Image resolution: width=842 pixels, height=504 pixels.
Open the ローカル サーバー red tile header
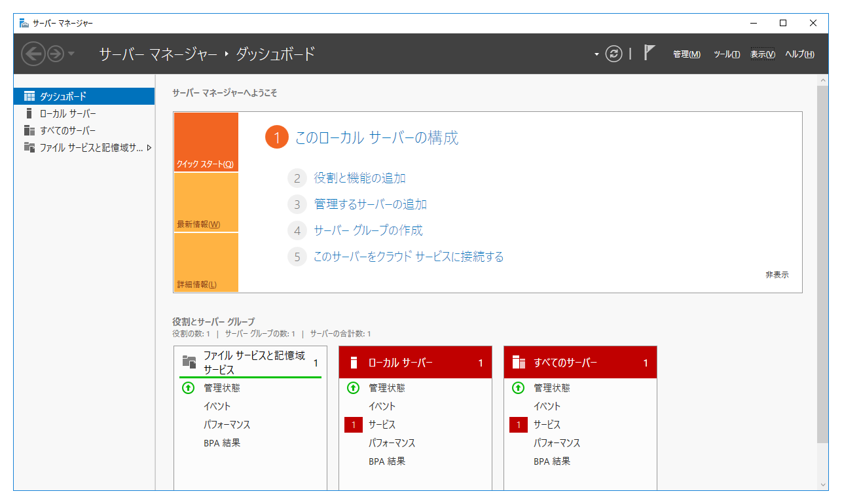pos(415,363)
